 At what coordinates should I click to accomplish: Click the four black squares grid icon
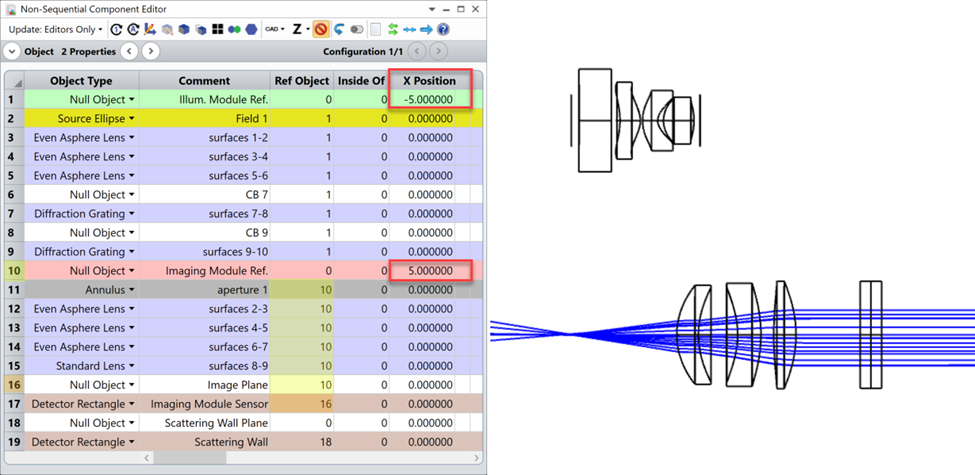(x=218, y=30)
